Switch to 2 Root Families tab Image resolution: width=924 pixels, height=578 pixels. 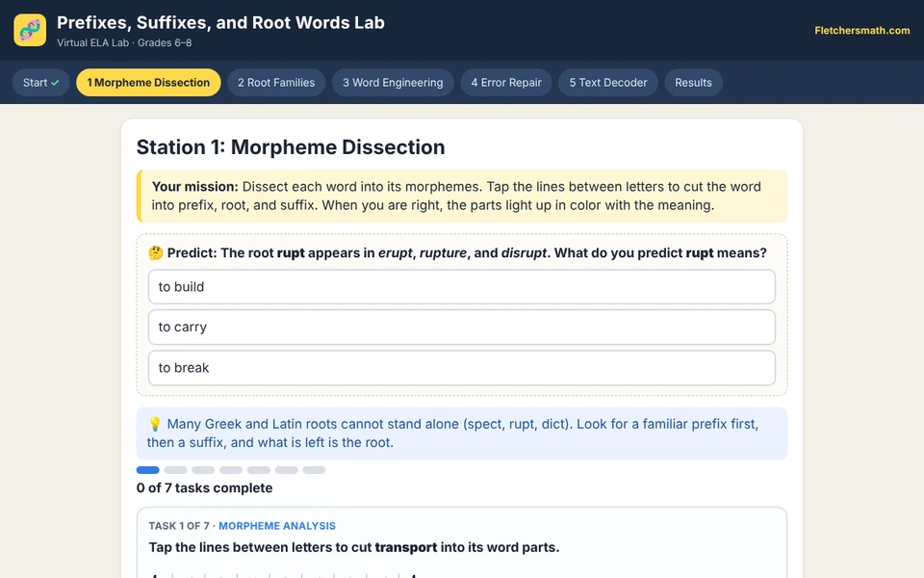(x=276, y=83)
